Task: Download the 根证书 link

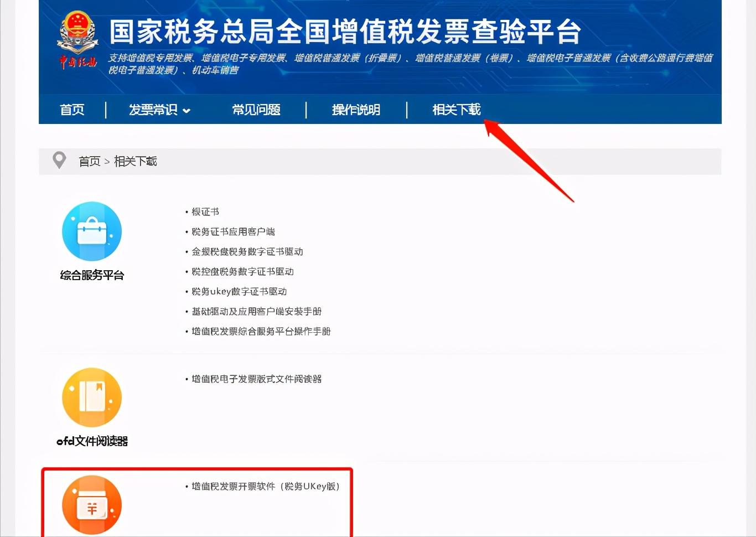Action: tap(205, 211)
